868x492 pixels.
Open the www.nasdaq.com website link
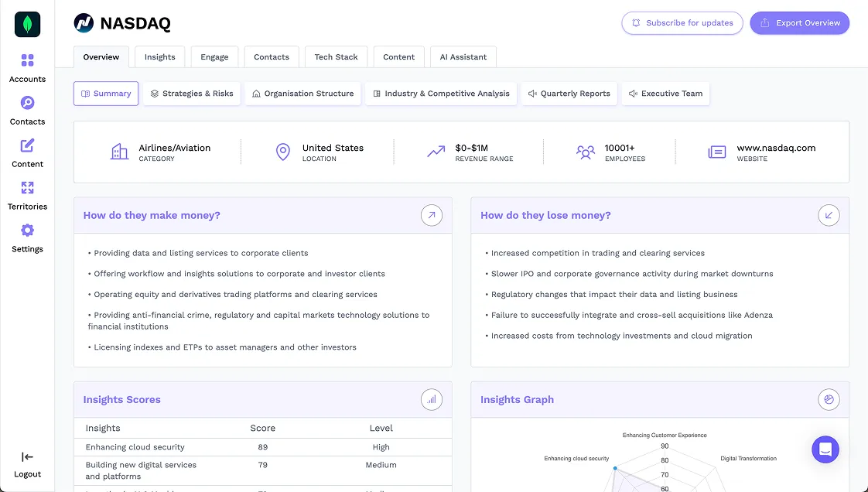(x=776, y=148)
